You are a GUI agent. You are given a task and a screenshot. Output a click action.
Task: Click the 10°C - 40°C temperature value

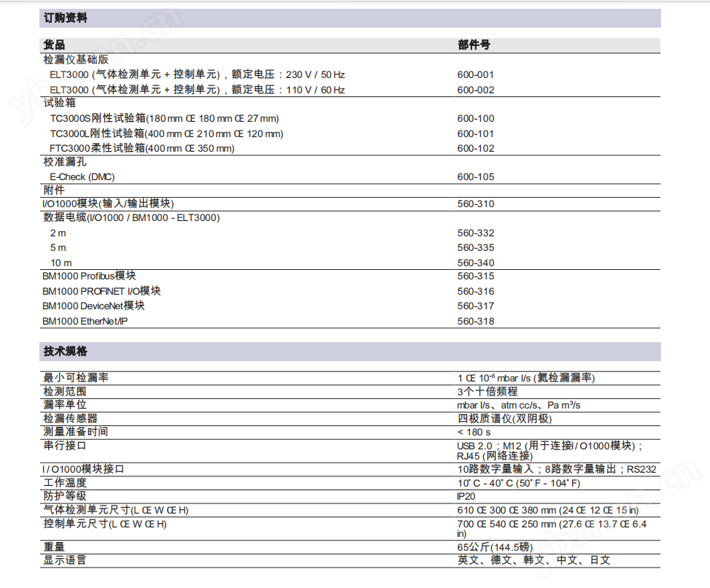pyautogui.click(x=519, y=484)
